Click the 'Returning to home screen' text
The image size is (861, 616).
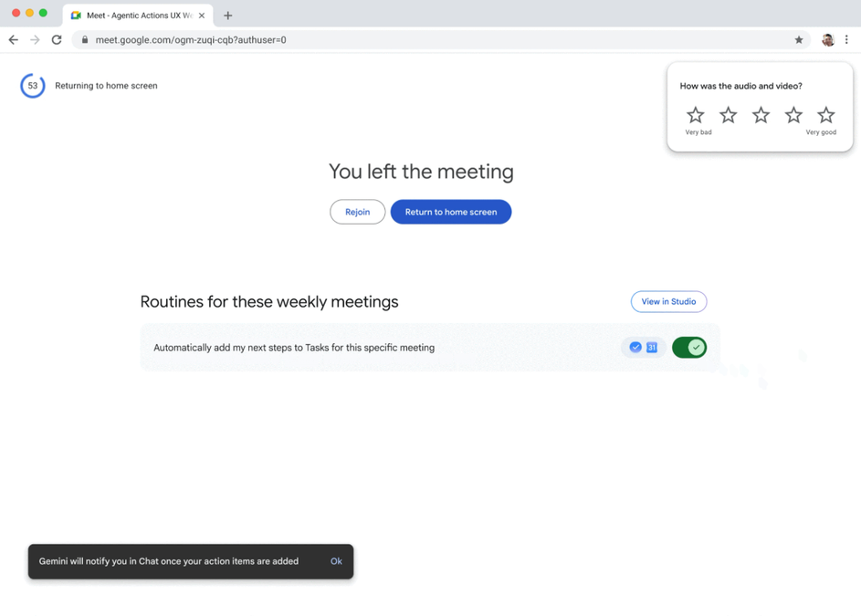point(106,86)
